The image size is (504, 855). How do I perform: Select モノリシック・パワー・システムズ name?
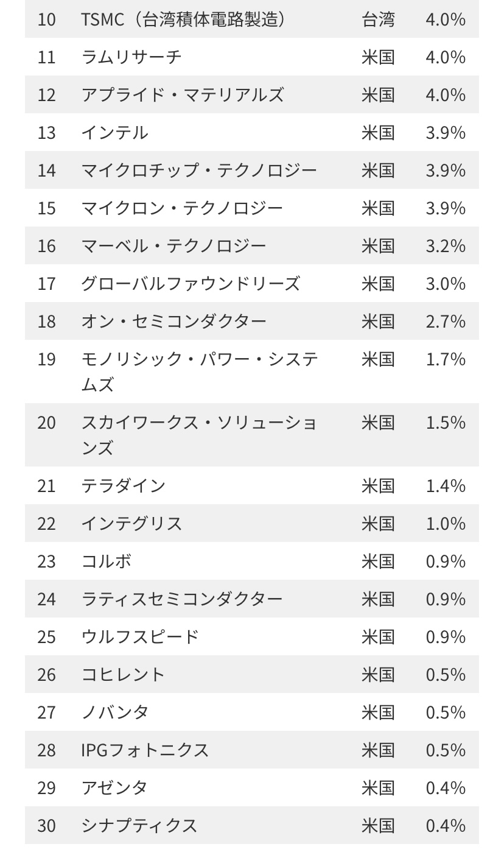point(199,371)
